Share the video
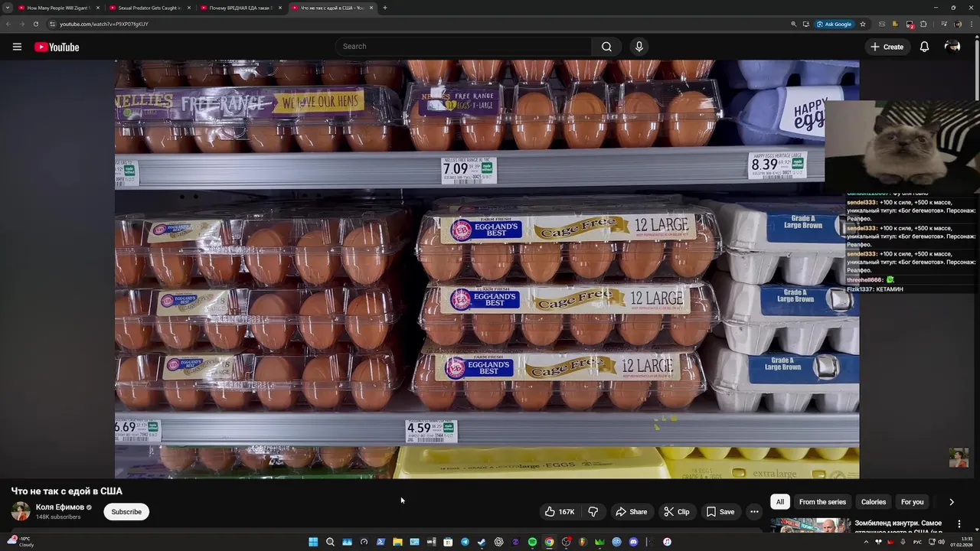980x551 pixels. [632, 512]
